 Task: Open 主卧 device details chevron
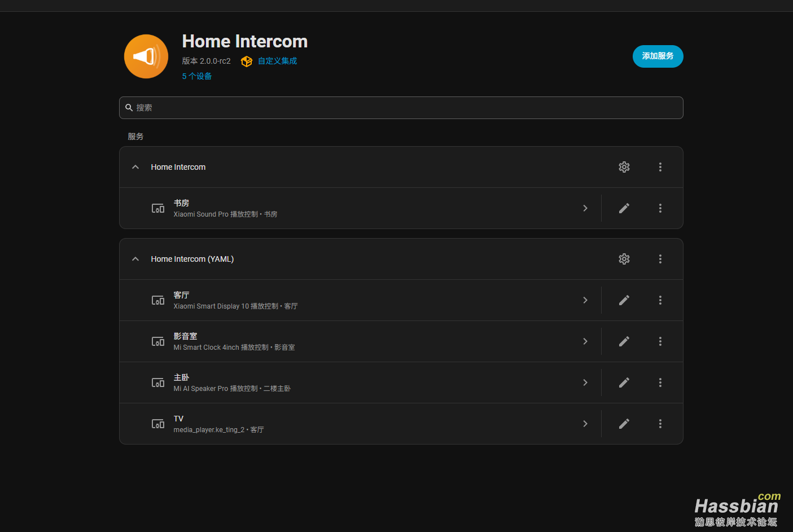pyautogui.click(x=585, y=382)
